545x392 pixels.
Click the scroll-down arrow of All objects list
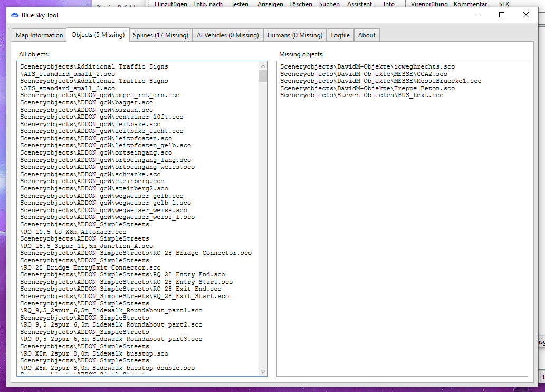point(263,372)
